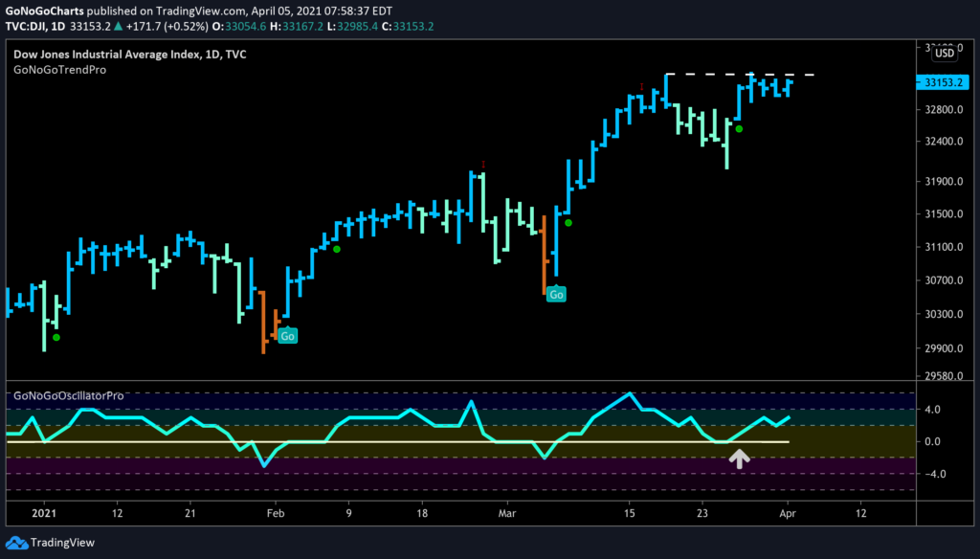Click the GoNoGoTrendPro indicator label

click(x=60, y=70)
